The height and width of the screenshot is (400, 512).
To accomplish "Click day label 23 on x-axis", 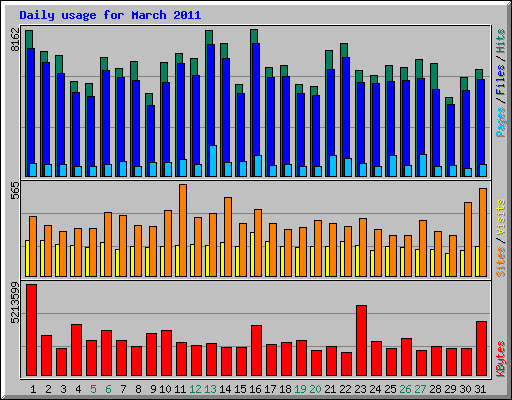I will [360, 389].
